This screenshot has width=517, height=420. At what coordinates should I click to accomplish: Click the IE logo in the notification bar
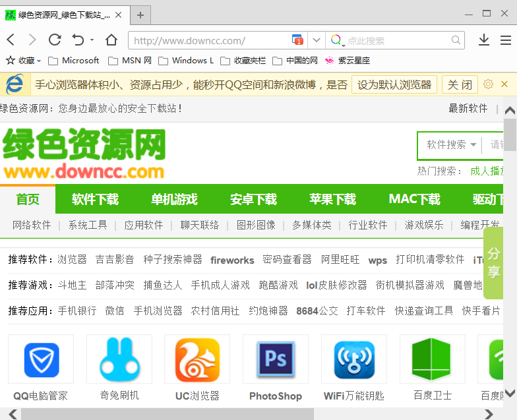15,84
